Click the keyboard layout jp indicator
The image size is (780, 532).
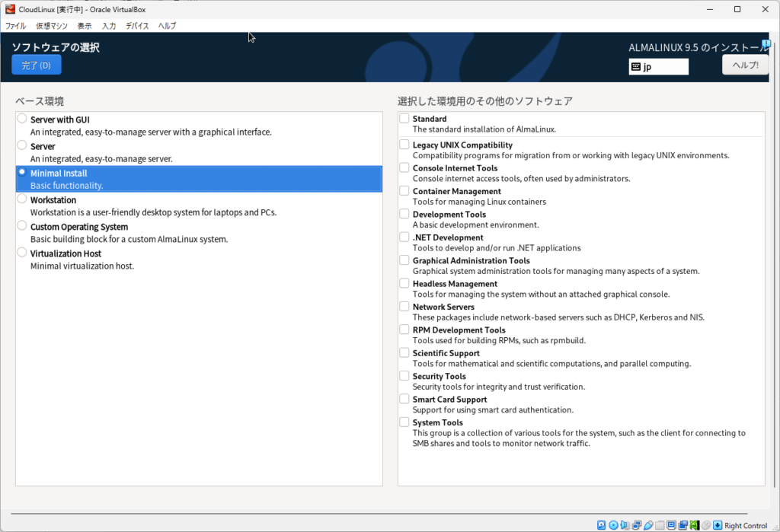click(658, 67)
